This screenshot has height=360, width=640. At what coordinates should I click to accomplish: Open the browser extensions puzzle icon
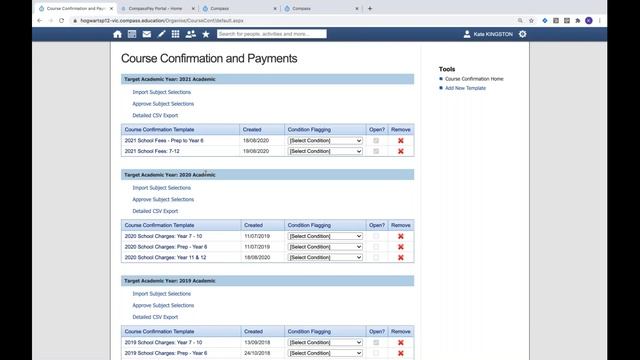coord(578,20)
